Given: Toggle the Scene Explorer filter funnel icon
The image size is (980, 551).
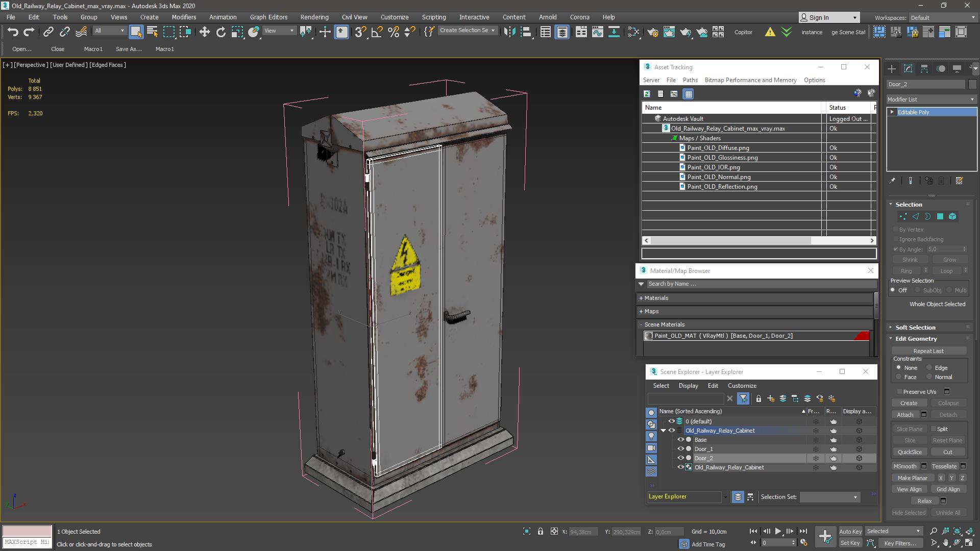Looking at the screenshot, I should (x=743, y=398).
